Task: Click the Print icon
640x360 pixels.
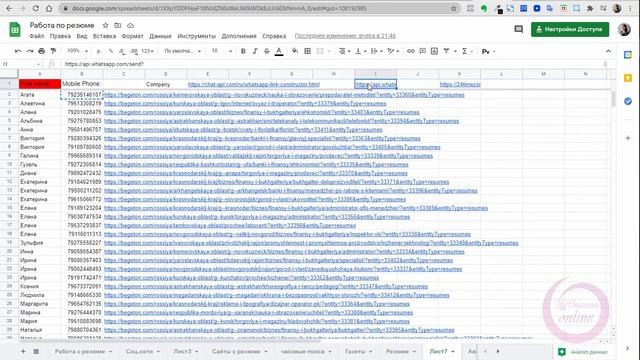Action: 42,51
